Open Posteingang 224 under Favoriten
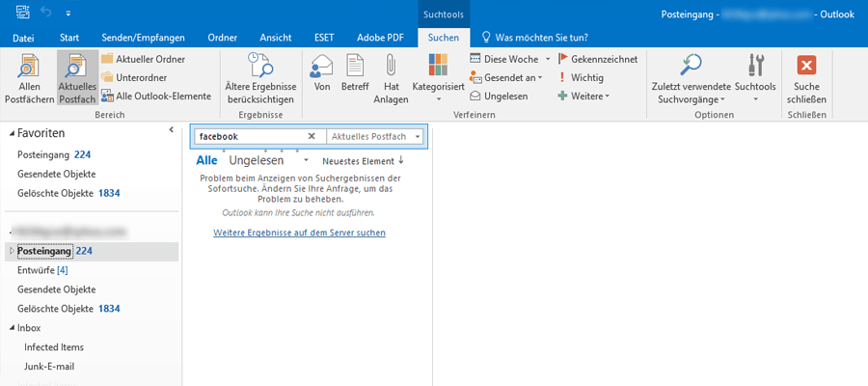This screenshot has height=386, width=868. 54,154
